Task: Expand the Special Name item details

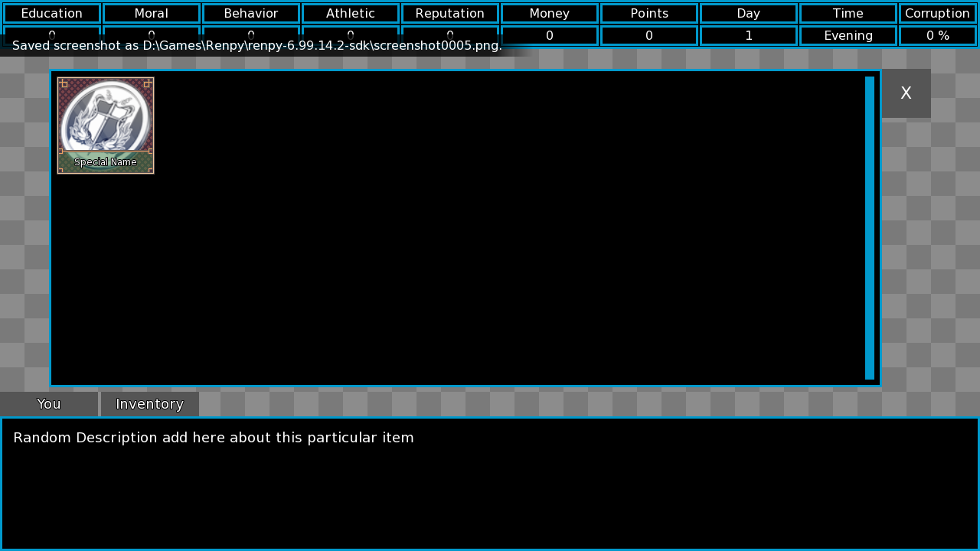Action: (106, 161)
